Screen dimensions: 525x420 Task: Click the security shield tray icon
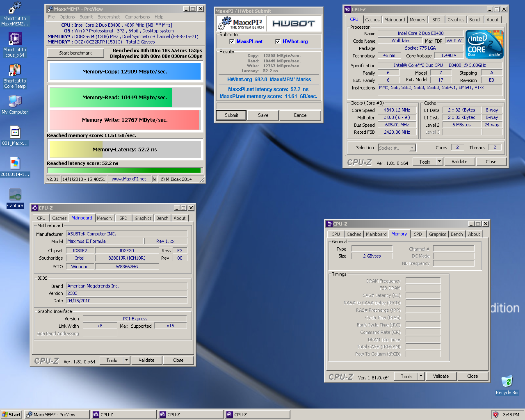tap(495, 415)
